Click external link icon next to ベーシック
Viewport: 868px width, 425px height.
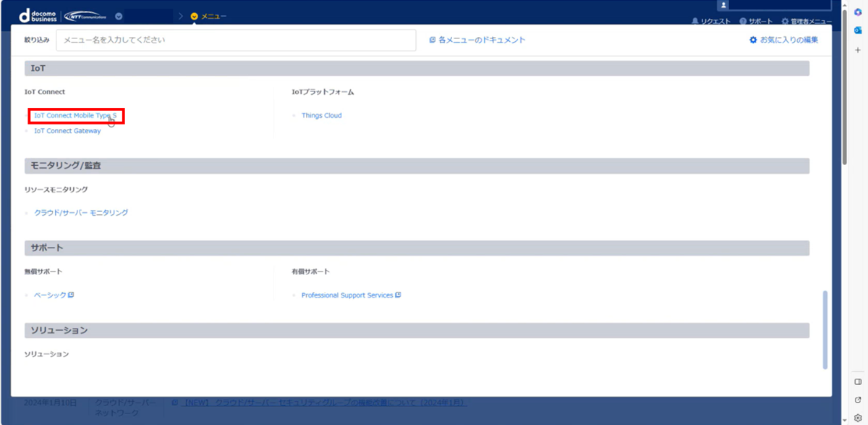click(71, 295)
